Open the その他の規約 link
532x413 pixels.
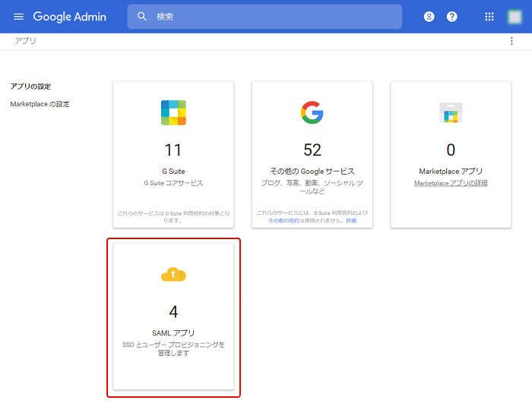tap(283, 221)
